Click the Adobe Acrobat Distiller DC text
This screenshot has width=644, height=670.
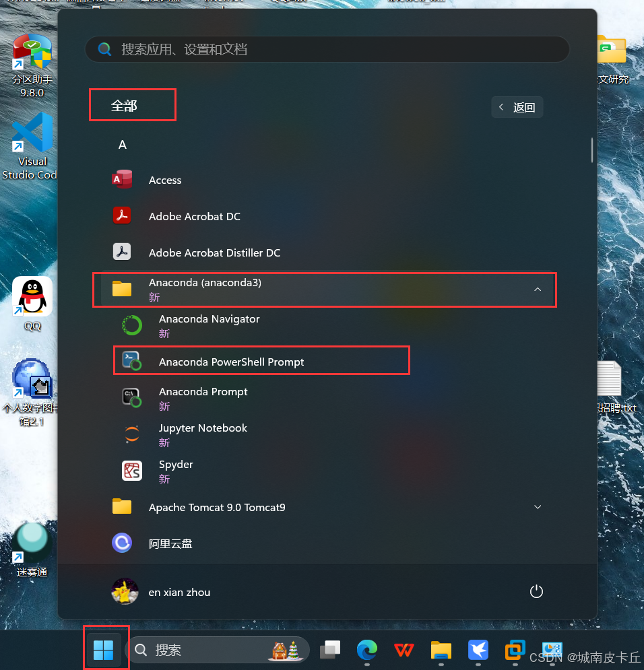214,253
